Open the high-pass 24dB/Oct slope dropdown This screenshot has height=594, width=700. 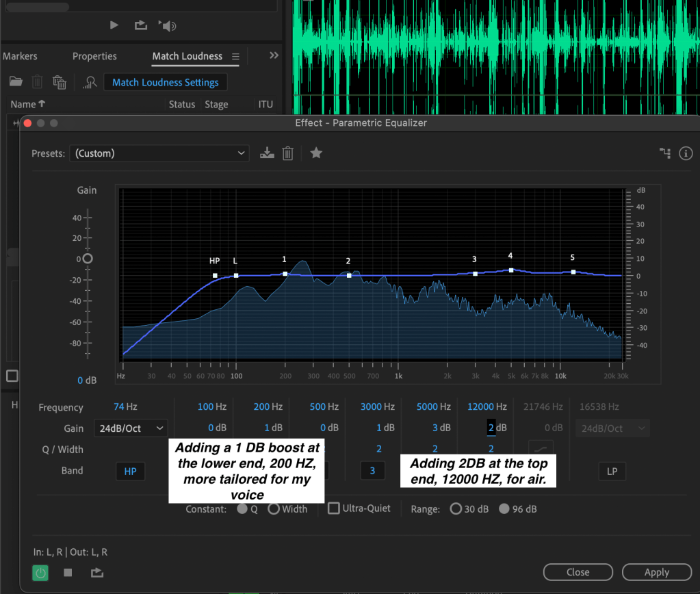[131, 428]
